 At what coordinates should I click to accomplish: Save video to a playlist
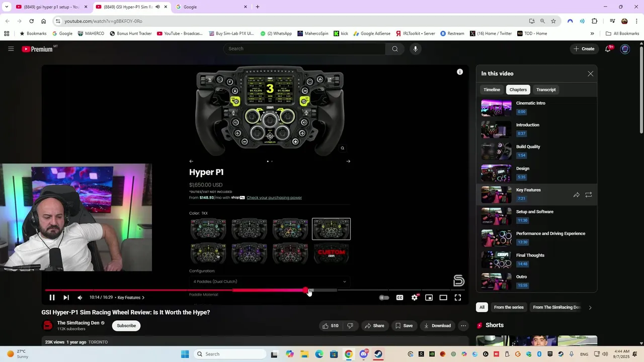404,326
